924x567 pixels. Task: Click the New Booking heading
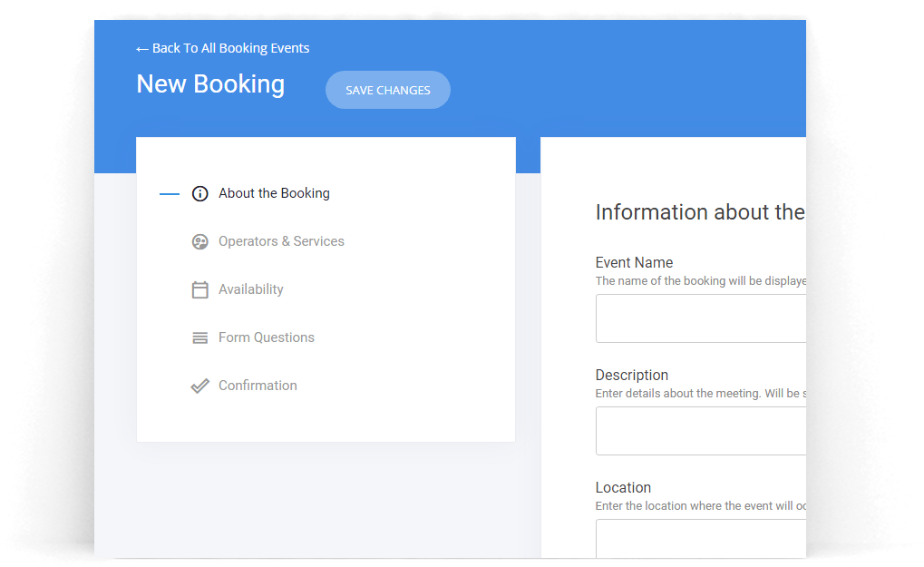pos(210,83)
